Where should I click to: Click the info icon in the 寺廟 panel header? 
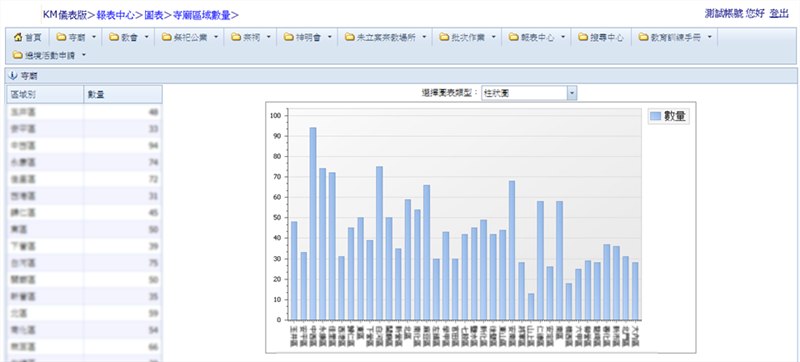click(x=13, y=76)
